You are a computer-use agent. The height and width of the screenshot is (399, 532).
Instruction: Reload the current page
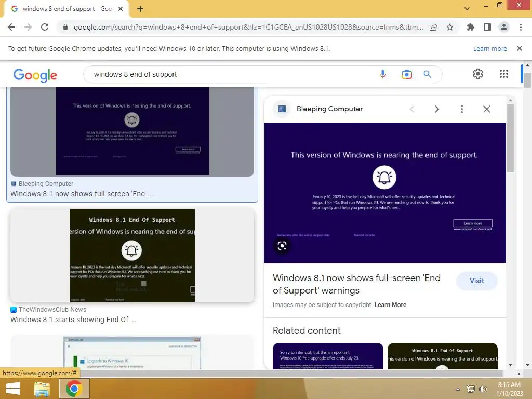(x=45, y=27)
